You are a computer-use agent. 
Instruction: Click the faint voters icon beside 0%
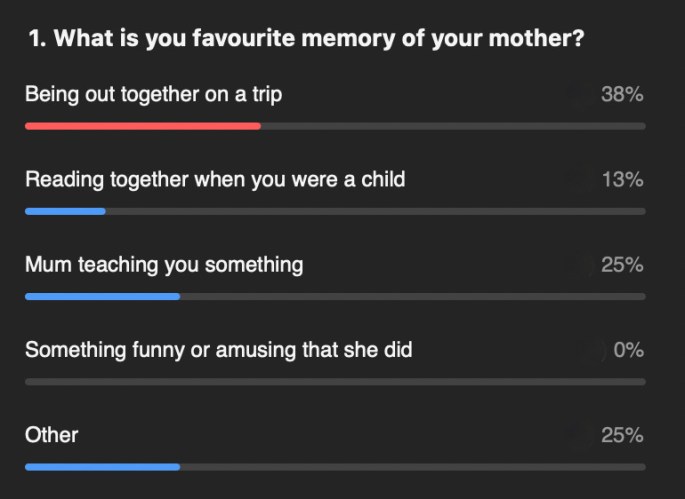point(590,350)
